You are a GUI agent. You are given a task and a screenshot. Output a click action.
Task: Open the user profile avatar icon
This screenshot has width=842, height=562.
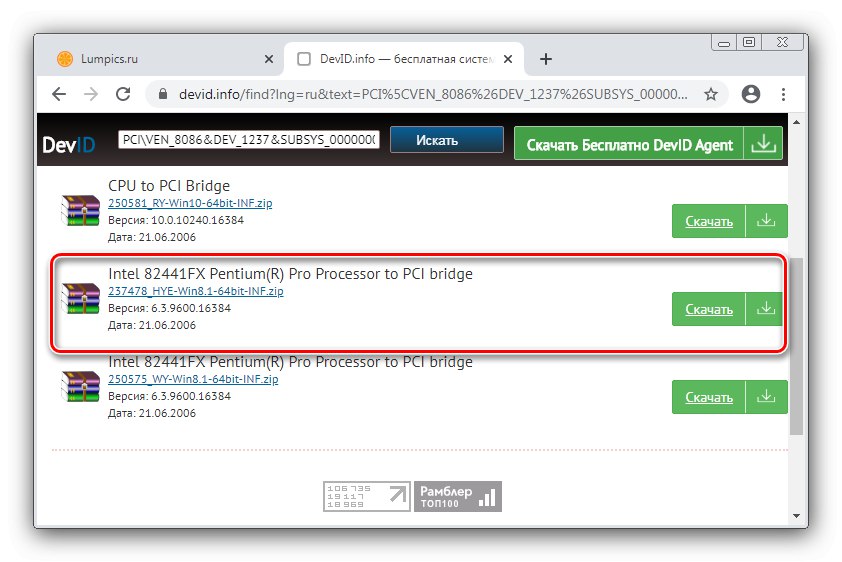(751, 94)
